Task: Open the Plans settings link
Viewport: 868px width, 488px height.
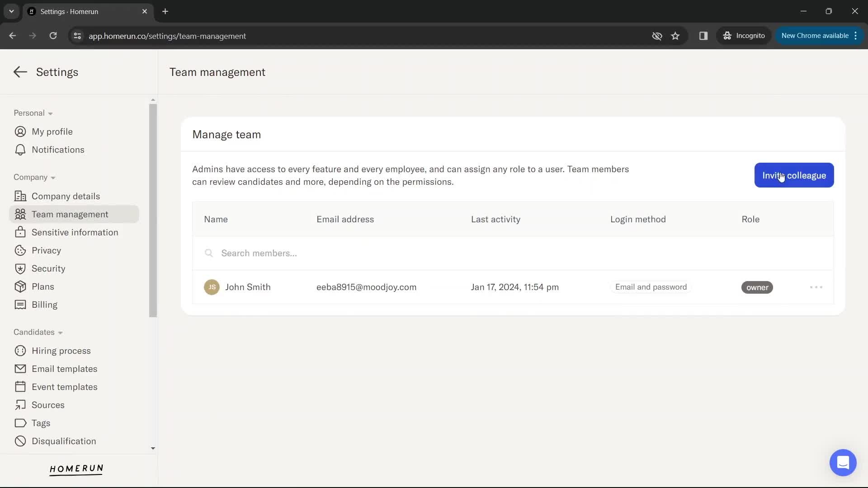Action: (x=43, y=286)
